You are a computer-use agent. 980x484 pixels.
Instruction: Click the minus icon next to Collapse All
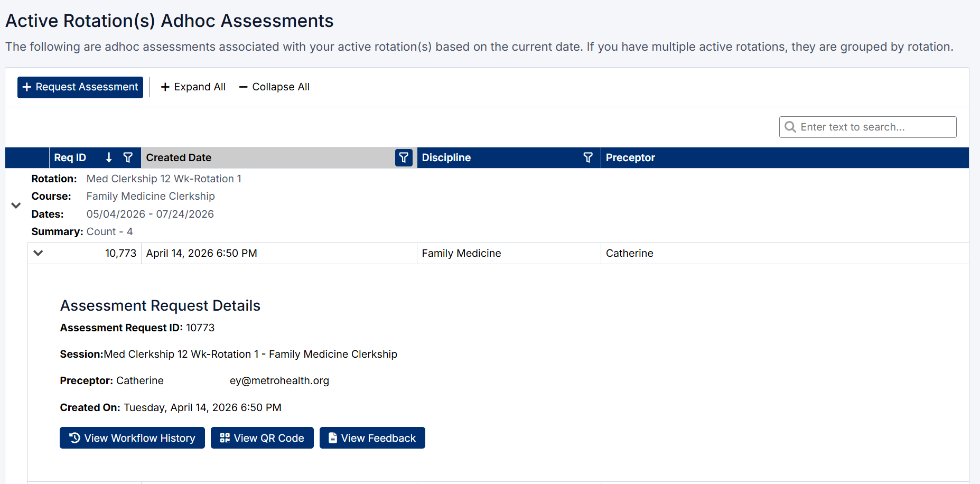click(243, 87)
